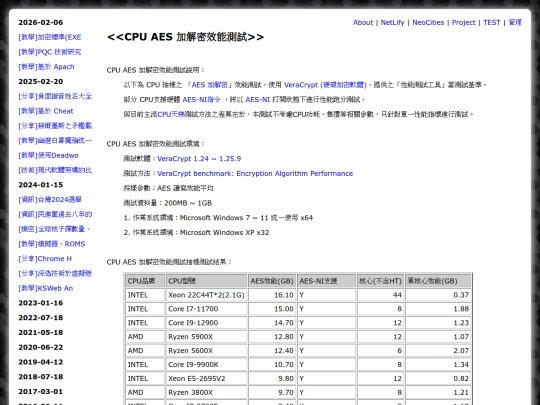Open the [教學]基於 Apach article link
This screenshot has width=540, height=405.
click(46, 67)
